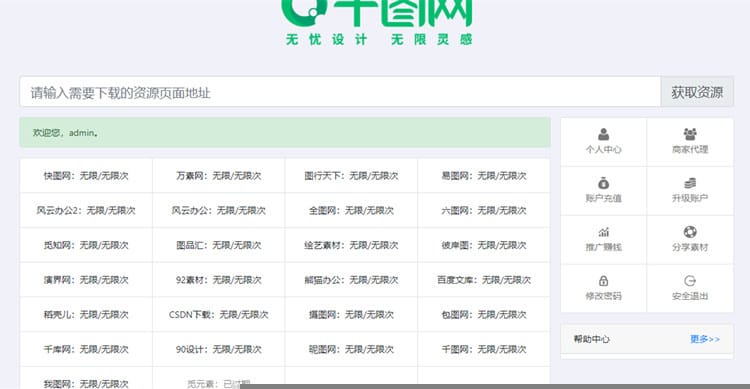Select the 图行天下: 无限/无限次 cell
The height and width of the screenshot is (389, 750).
pyautogui.click(x=351, y=176)
